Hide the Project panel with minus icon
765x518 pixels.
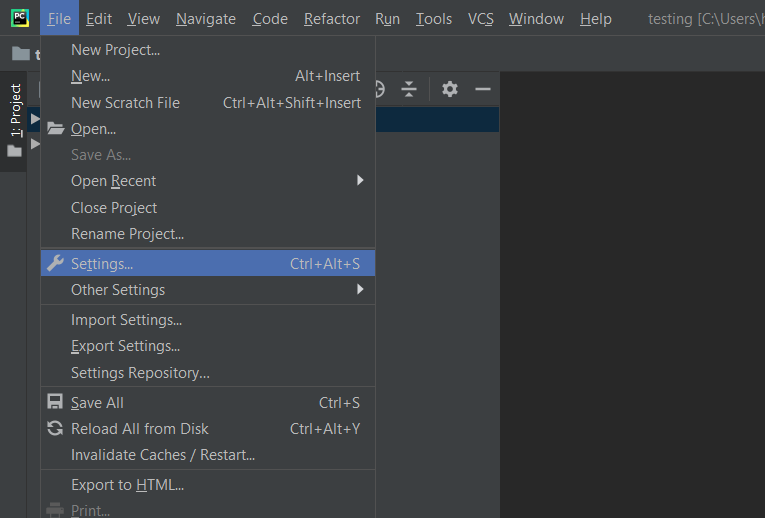click(483, 89)
